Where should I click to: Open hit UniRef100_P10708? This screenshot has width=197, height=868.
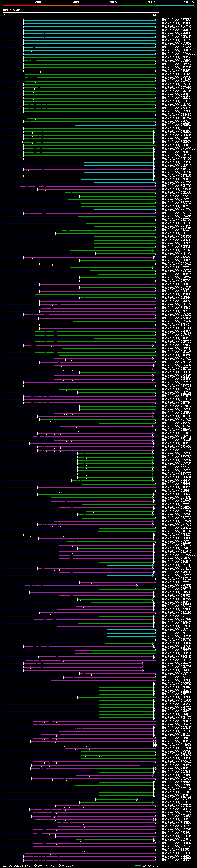[176, 26]
